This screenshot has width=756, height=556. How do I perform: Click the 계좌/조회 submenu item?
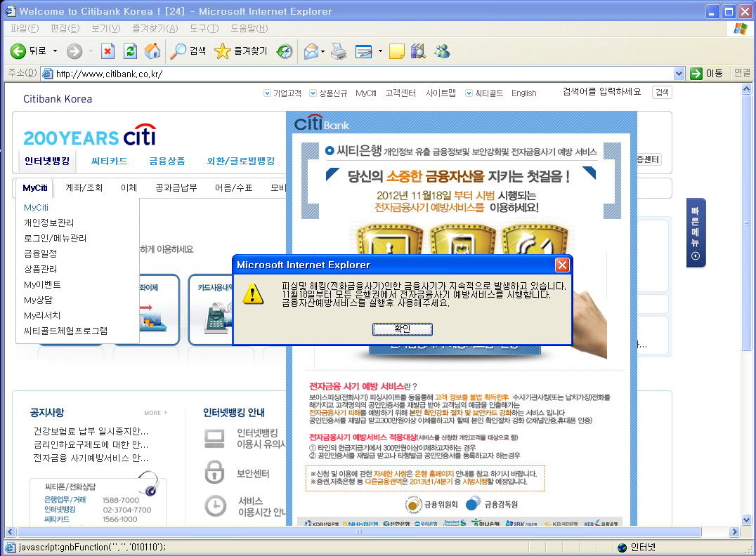point(84,188)
